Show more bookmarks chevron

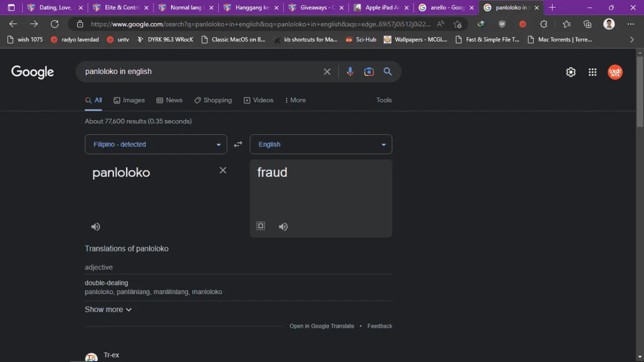click(632, 39)
